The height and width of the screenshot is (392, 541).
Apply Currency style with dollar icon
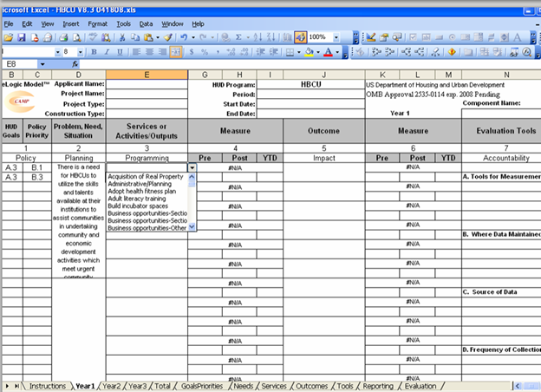pos(192,52)
